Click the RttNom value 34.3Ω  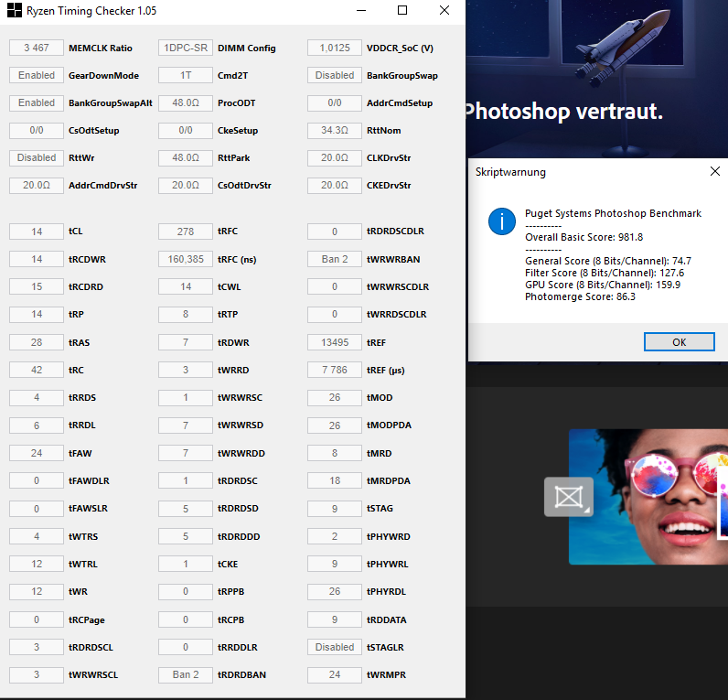pos(335,130)
